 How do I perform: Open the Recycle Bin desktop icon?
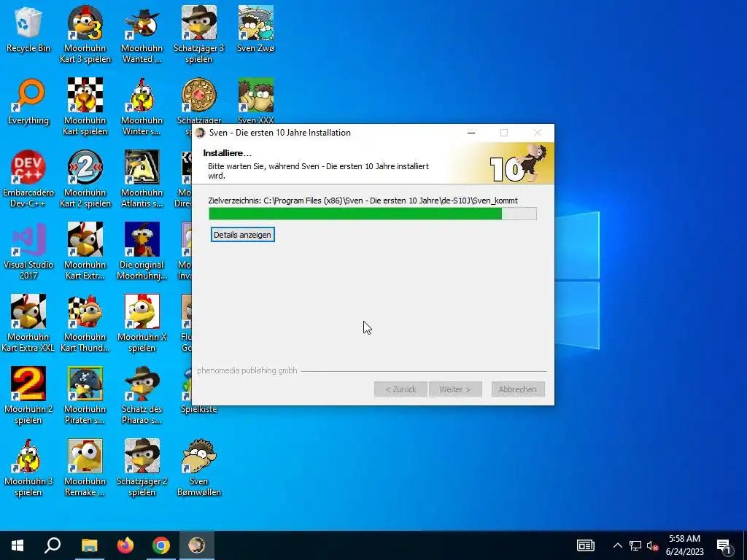28,29
